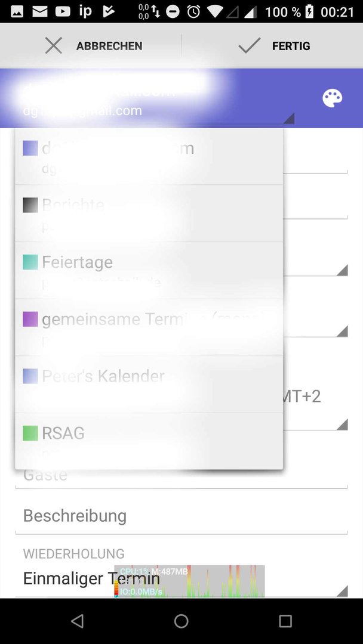Tap the mail notification icon in status bar
The width and height of the screenshot is (363, 644).
(x=40, y=11)
